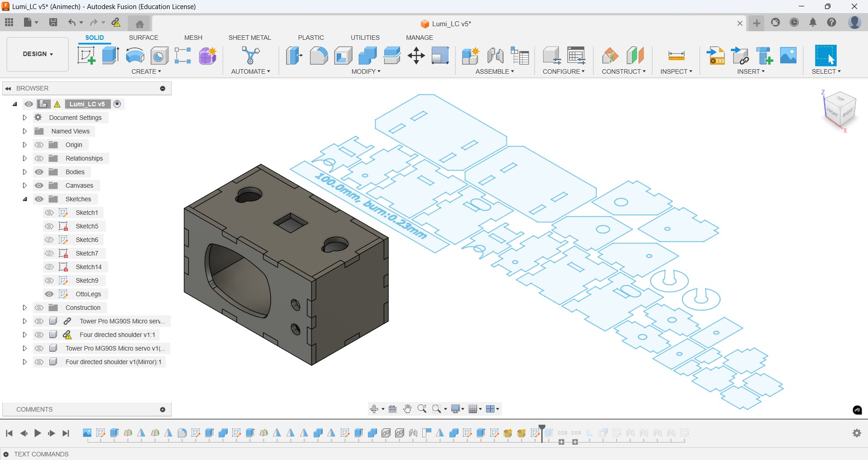Open the Data Panel grid icon
This screenshot has width=868, height=460.
[x=9, y=22]
